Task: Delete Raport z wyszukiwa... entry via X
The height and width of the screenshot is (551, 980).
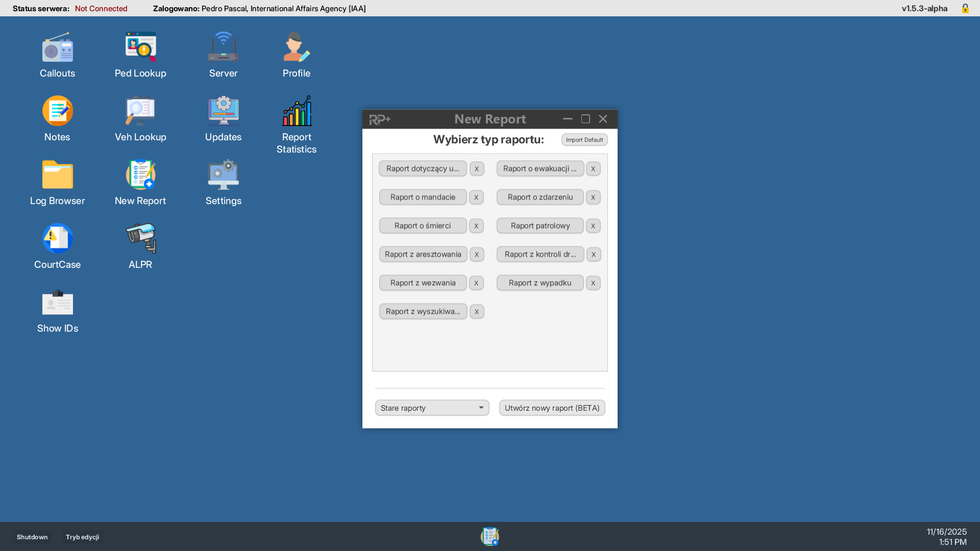Action: click(x=476, y=311)
